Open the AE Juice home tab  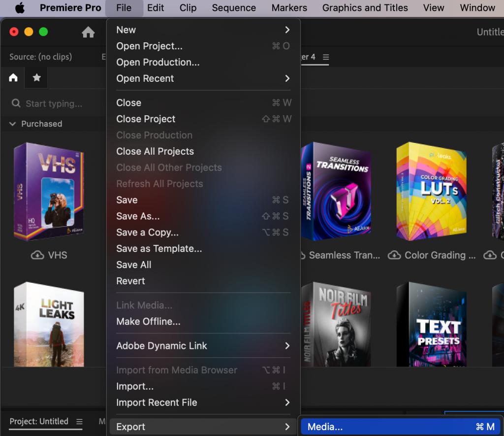point(13,77)
